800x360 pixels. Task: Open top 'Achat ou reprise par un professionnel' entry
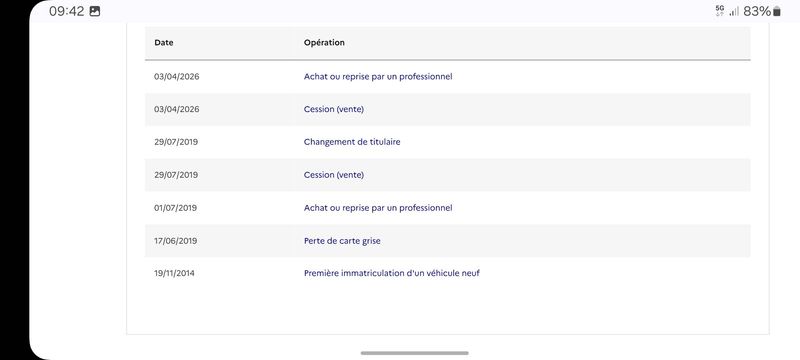[378, 77]
